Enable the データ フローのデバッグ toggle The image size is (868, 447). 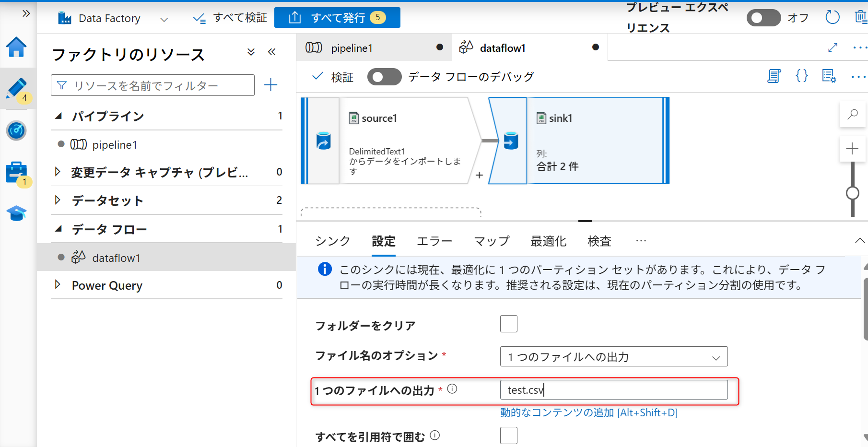coord(384,76)
